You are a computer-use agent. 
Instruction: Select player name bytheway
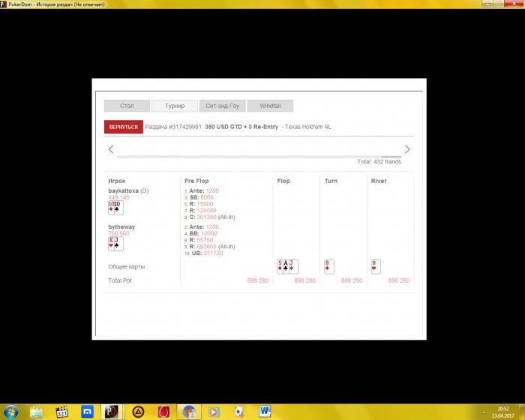tap(121, 226)
